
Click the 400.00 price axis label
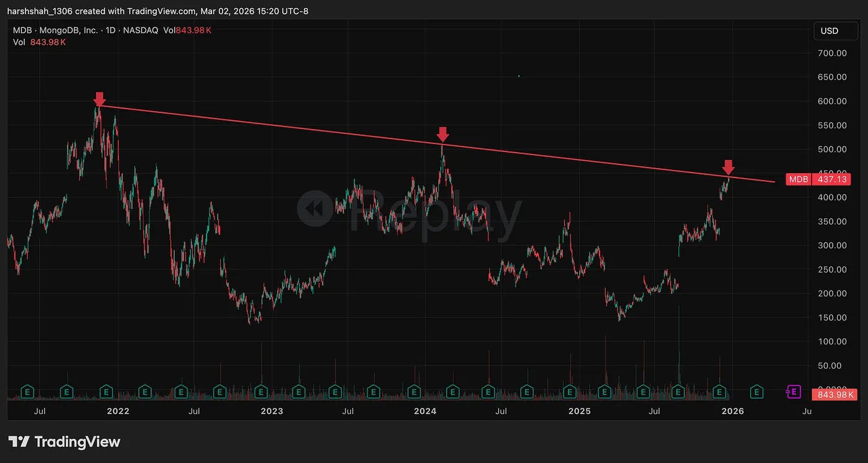833,197
